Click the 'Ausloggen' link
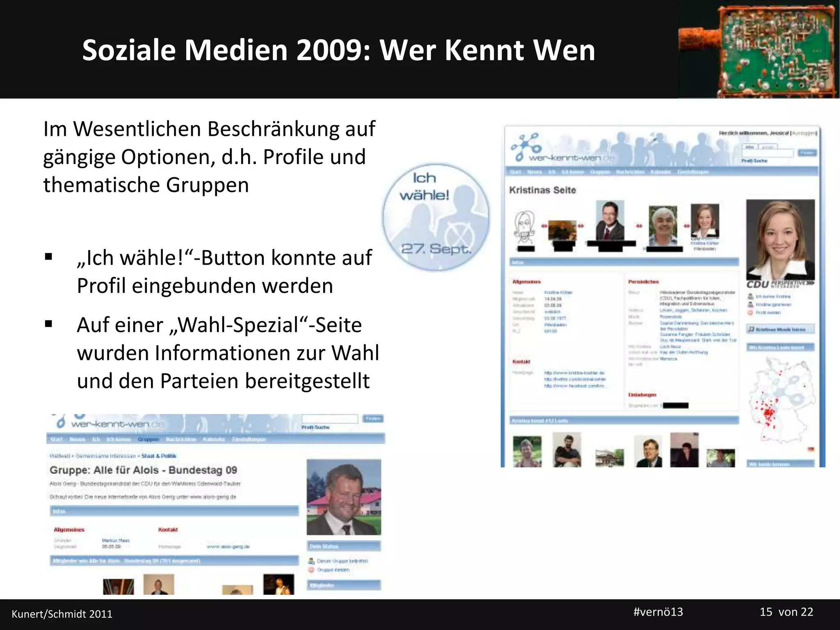Image resolution: width=840 pixels, height=630 pixels. point(804,133)
